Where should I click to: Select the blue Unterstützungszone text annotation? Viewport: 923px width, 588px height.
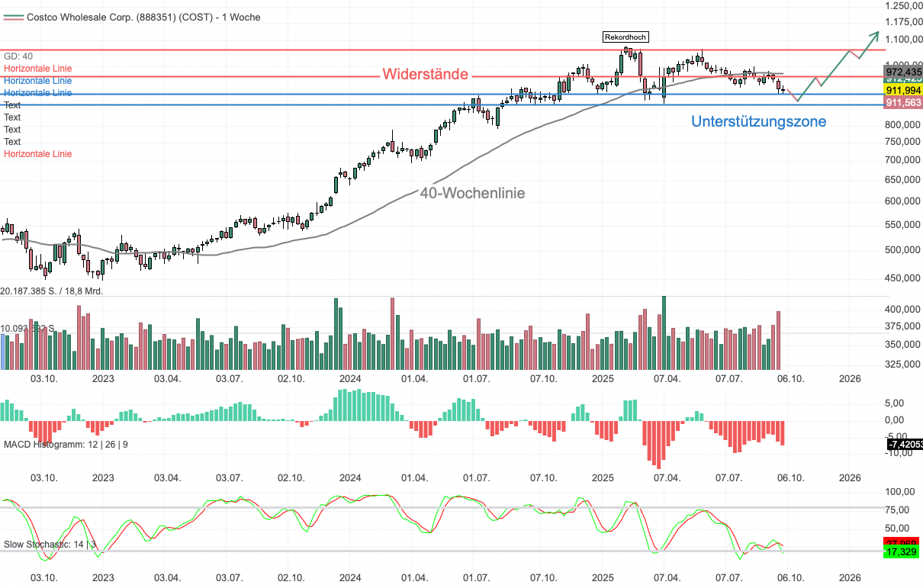(x=758, y=120)
